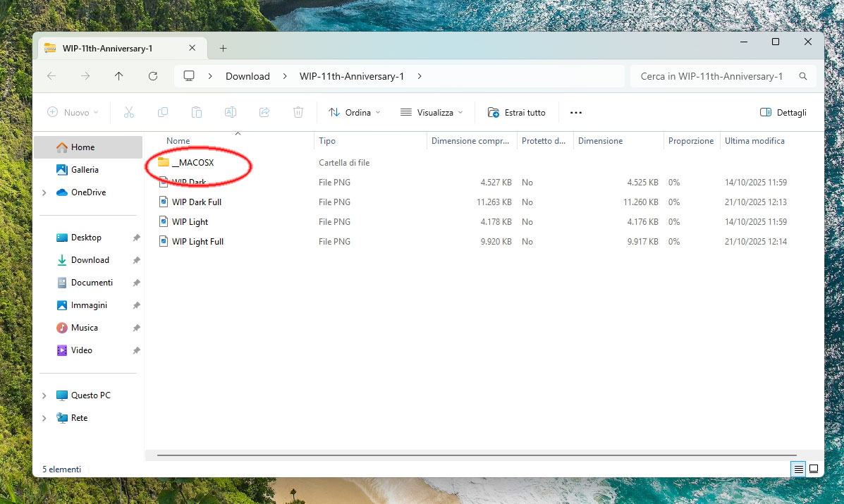This screenshot has width=844, height=504.
Task: Switch to large thumbnails view in the status bar
Action: click(814, 469)
